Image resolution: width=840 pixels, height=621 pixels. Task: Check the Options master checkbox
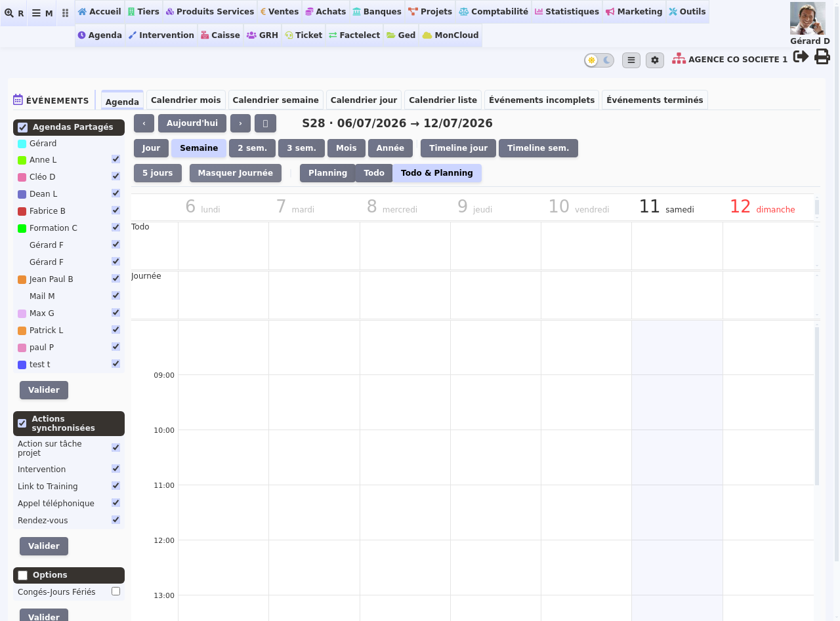click(x=23, y=576)
